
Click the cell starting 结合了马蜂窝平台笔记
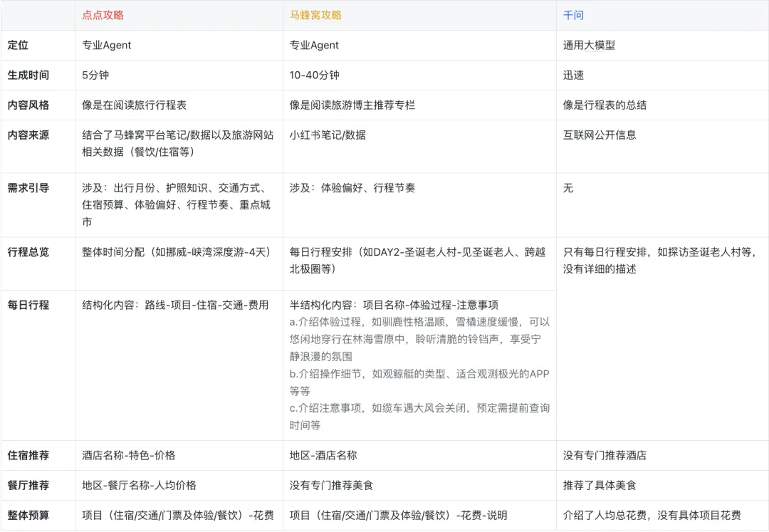178,143
